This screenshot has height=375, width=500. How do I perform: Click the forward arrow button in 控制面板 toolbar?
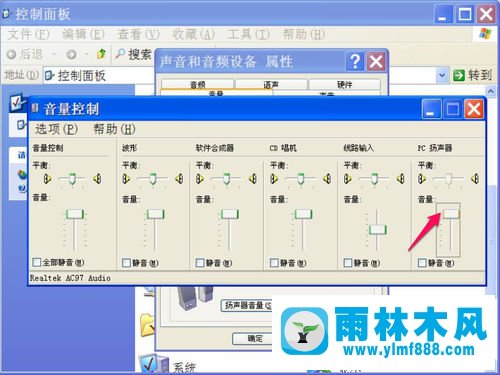[71, 54]
